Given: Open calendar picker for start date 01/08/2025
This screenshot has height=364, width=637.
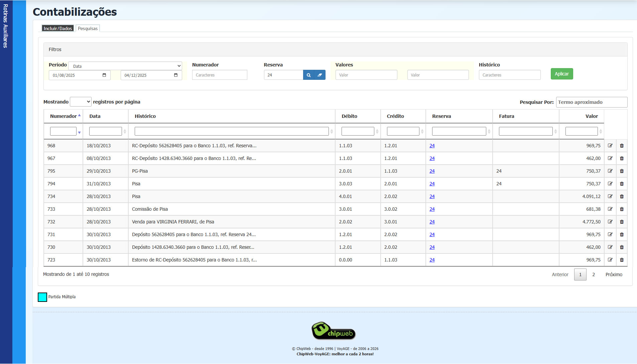Looking at the screenshot, I should pos(104,75).
